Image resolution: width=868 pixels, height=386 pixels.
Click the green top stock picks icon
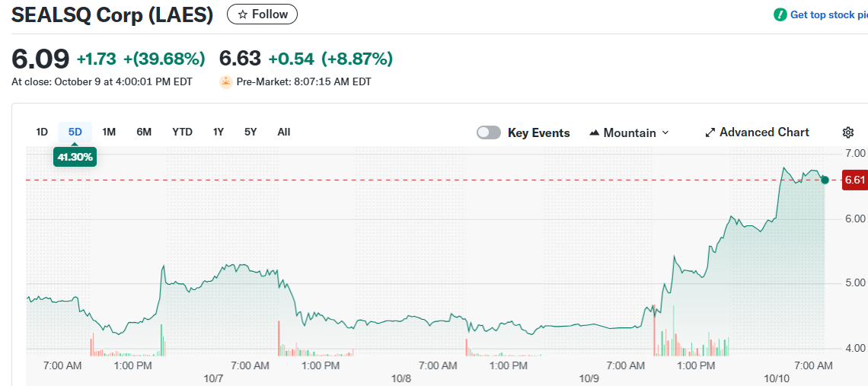780,14
